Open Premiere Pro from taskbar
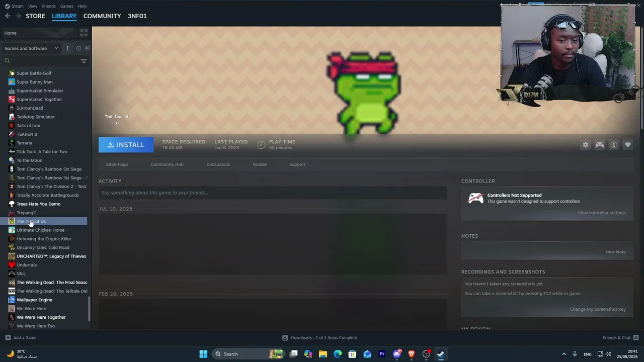This screenshot has height=362, width=644. [382, 354]
